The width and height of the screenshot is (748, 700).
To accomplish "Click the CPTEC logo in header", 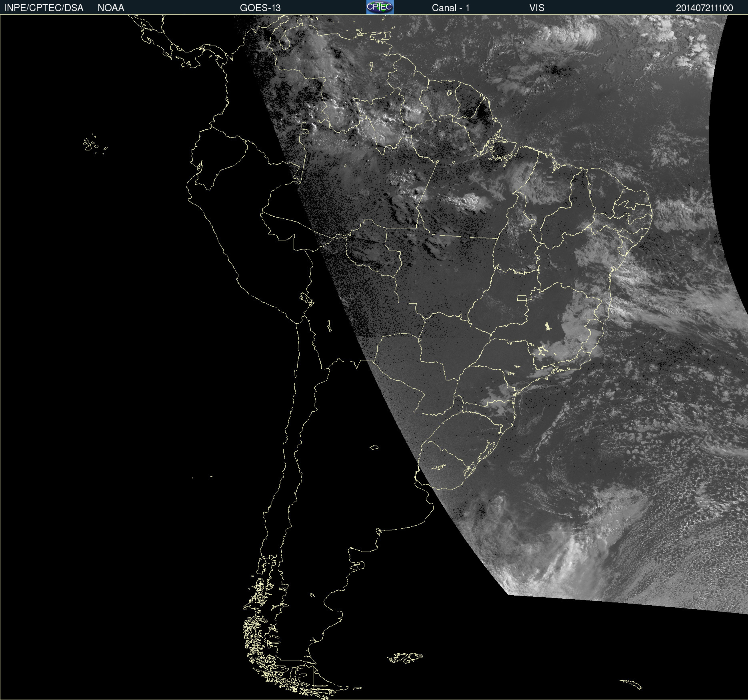I will 380,7.
